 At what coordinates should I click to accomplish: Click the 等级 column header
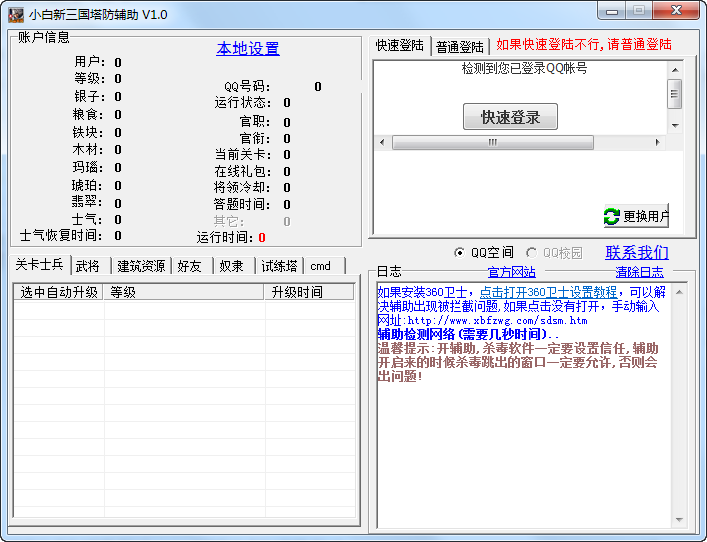184,292
